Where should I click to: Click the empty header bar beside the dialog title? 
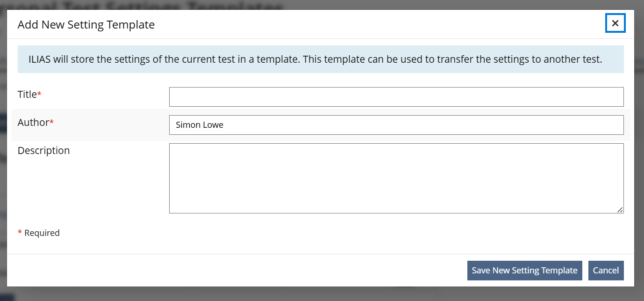374,24
